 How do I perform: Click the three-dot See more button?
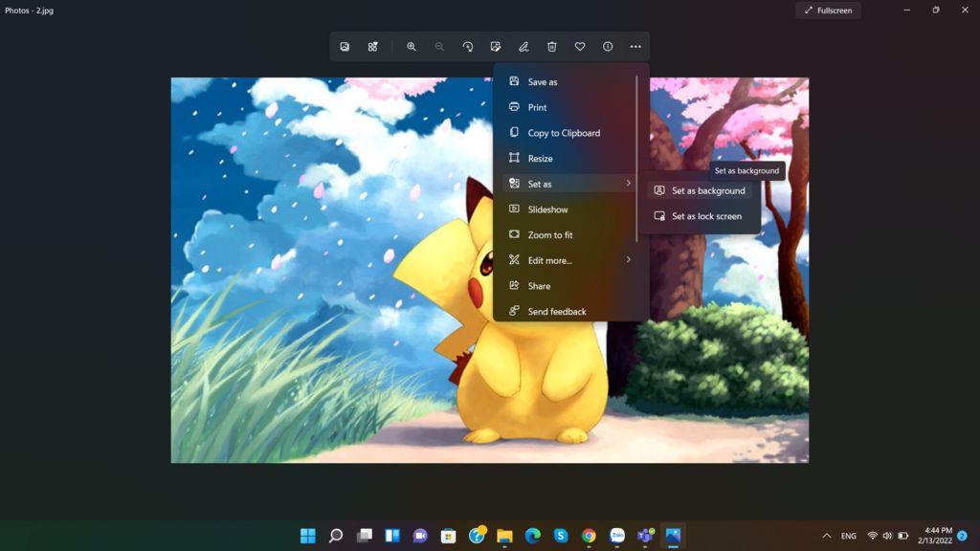point(635,47)
